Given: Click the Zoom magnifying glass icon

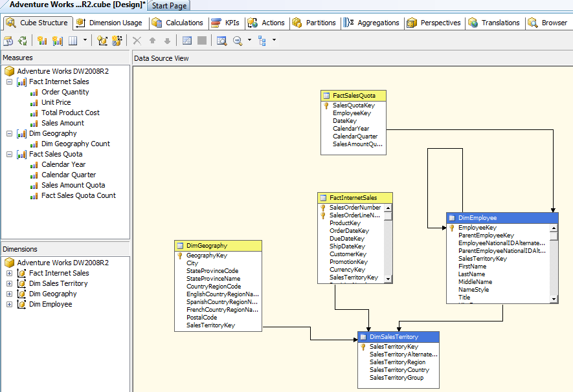Looking at the screenshot, I should click(238, 41).
